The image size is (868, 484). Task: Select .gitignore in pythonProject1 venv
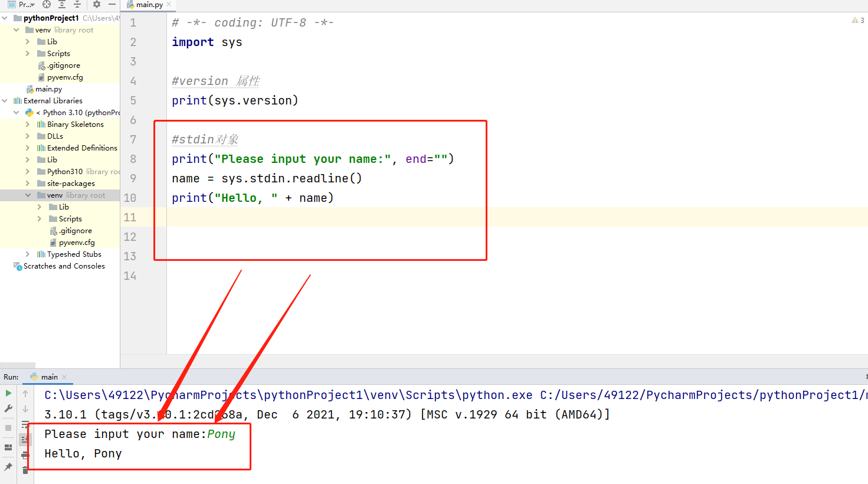[59, 66]
